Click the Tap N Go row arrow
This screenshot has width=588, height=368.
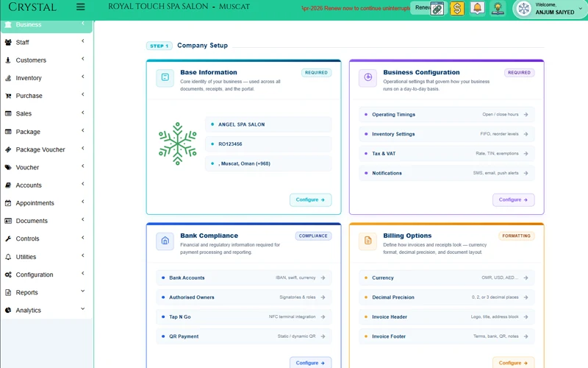(x=323, y=317)
